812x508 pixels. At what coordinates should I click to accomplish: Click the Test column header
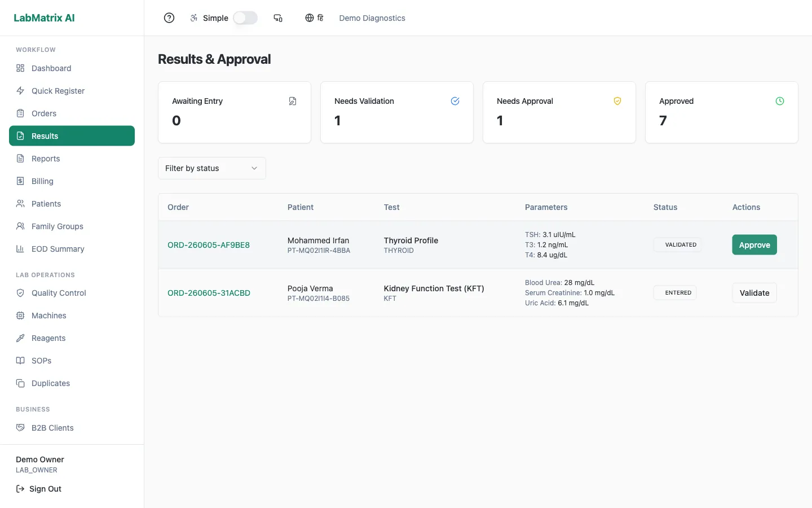[391, 207]
